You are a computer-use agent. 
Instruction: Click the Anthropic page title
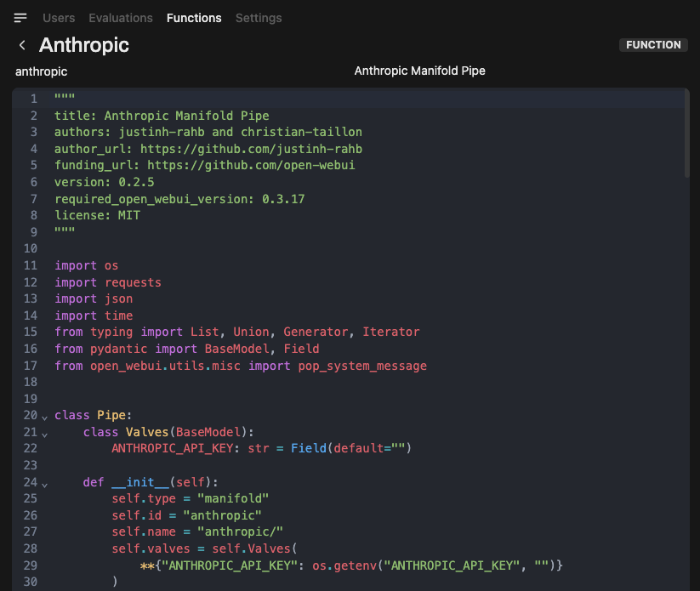(83, 44)
